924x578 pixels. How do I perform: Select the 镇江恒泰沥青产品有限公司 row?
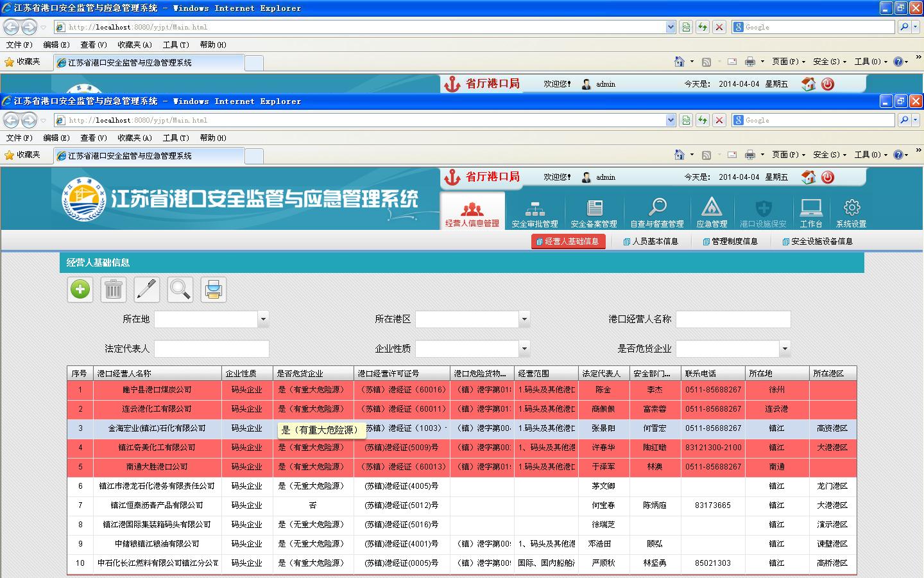point(157,505)
